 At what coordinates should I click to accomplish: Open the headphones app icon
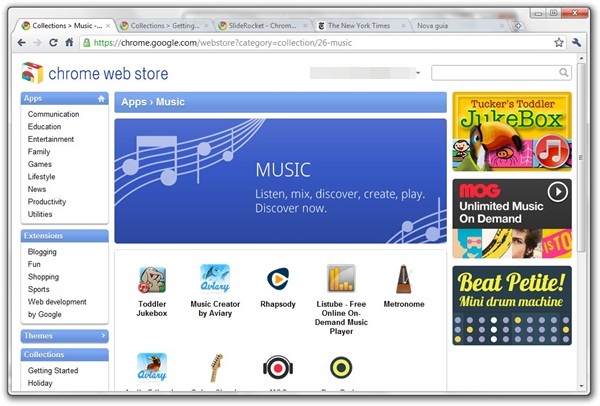coord(278,368)
